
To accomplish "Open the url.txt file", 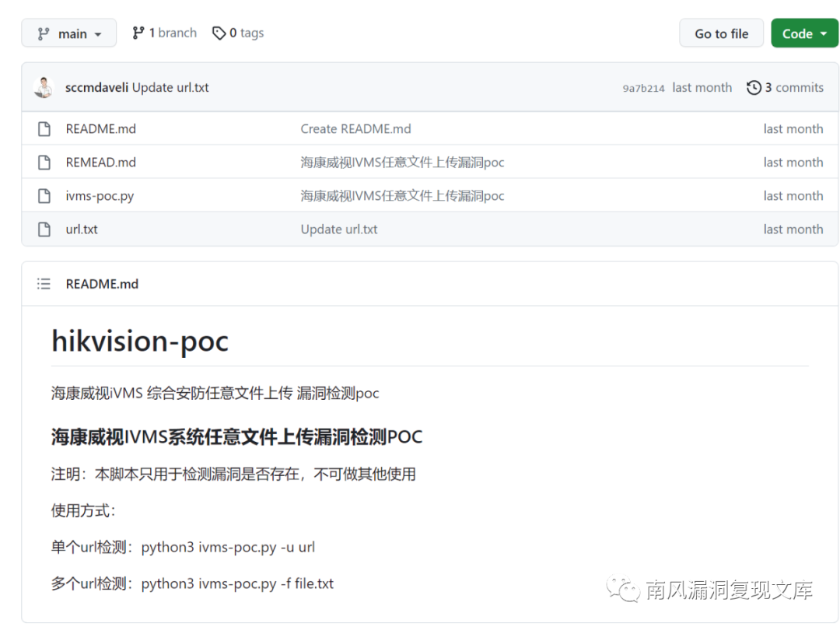I will tap(82, 229).
